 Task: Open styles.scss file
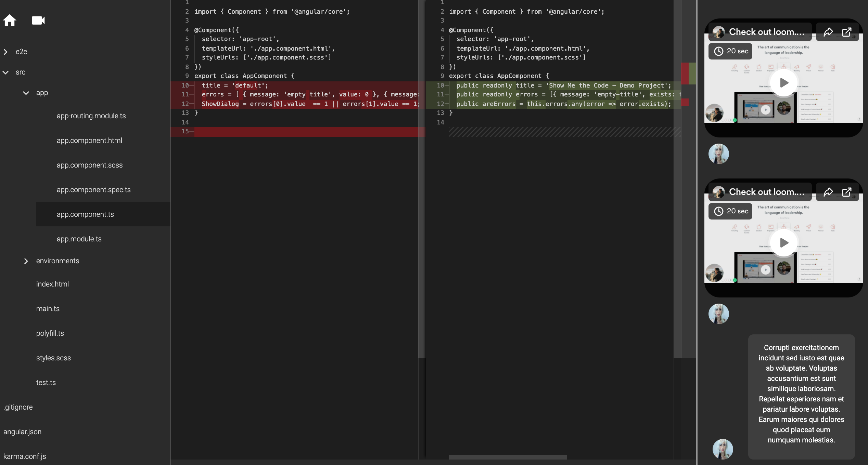click(53, 358)
